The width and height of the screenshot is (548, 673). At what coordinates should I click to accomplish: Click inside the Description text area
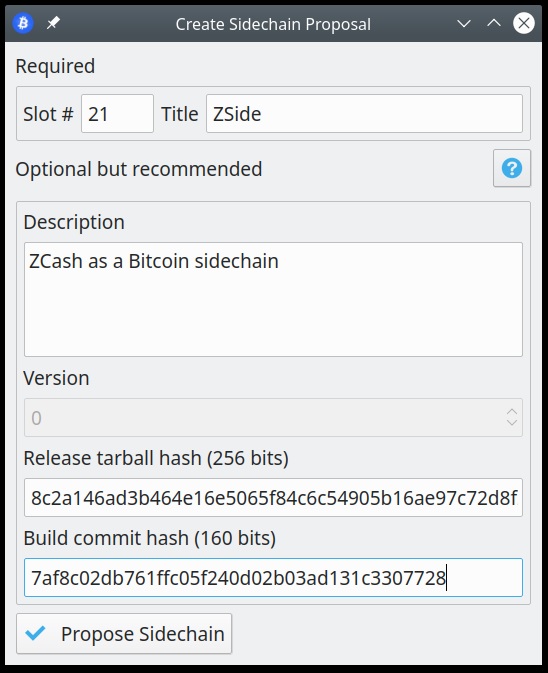click(x=273, y=299)
